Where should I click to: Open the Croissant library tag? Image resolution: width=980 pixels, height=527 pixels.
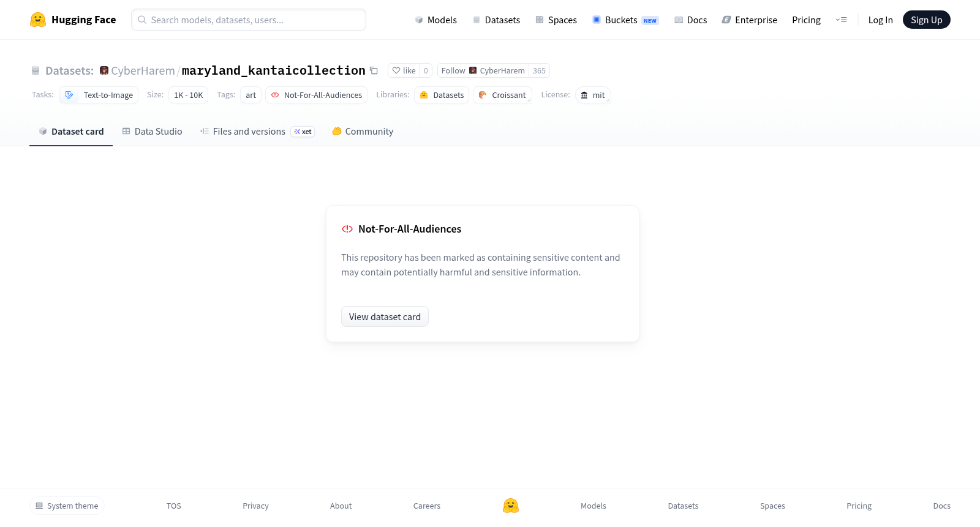click(x=502, y=95)
